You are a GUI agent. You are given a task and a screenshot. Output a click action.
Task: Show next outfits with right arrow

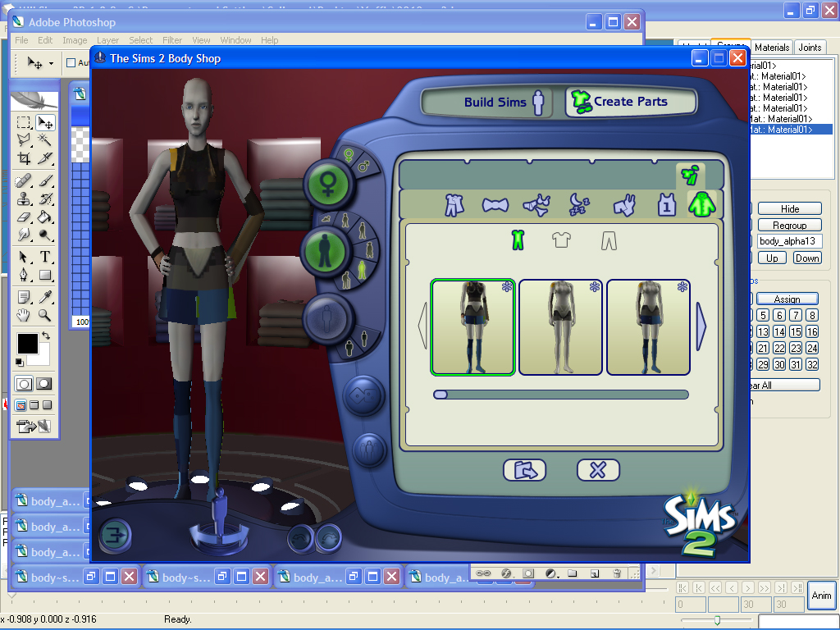pyautogui.click(x=702, y=325)
